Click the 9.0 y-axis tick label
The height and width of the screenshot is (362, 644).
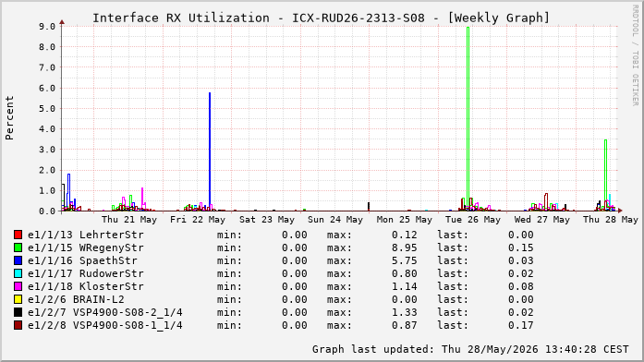[47, 26]
